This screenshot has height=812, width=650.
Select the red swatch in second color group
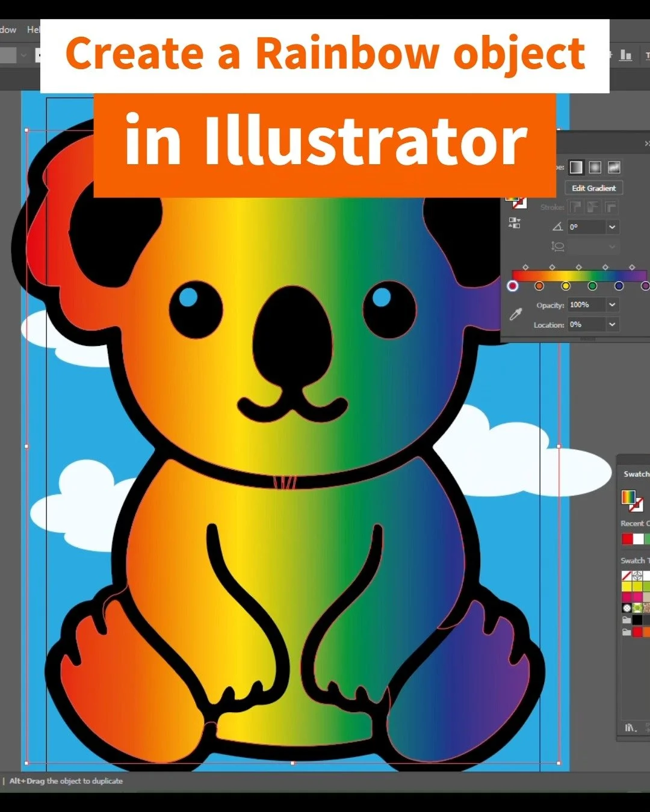637,632
